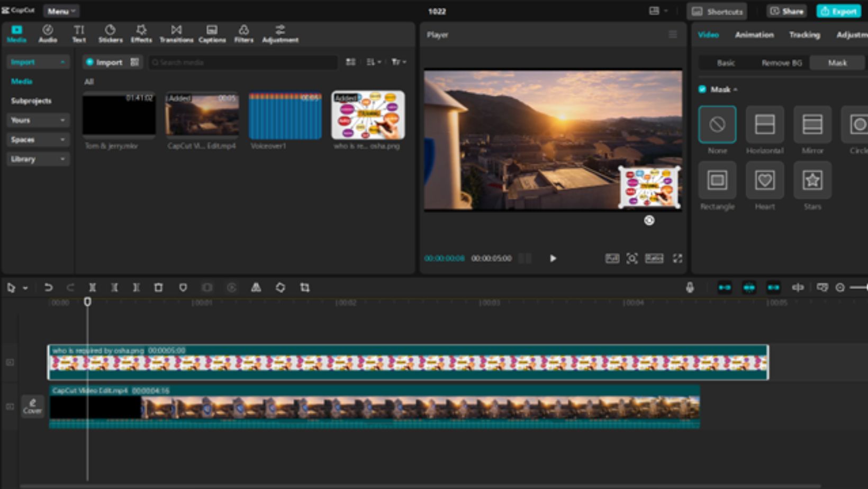Select Subprojects in the sidebar
The width and height of the screenshot is (868, 489).
coord(31,101)
